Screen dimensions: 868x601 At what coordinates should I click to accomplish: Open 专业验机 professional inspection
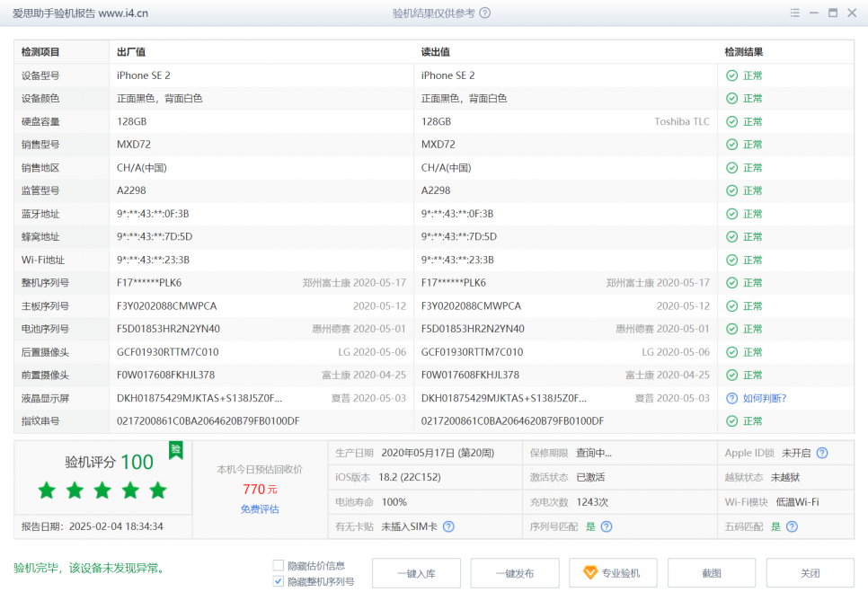613,573
